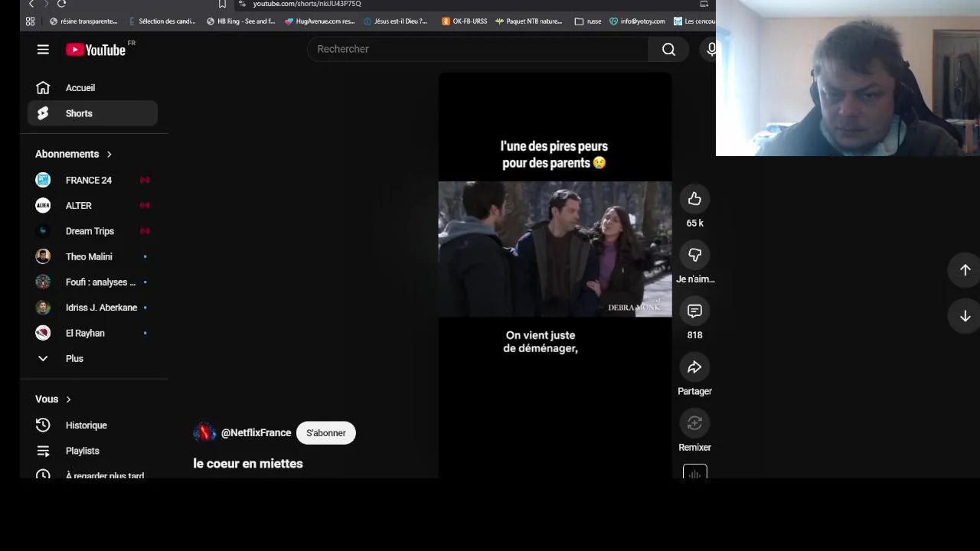
Task: Click the Dream Trips live indicator
Action: (x=145, y=231)
